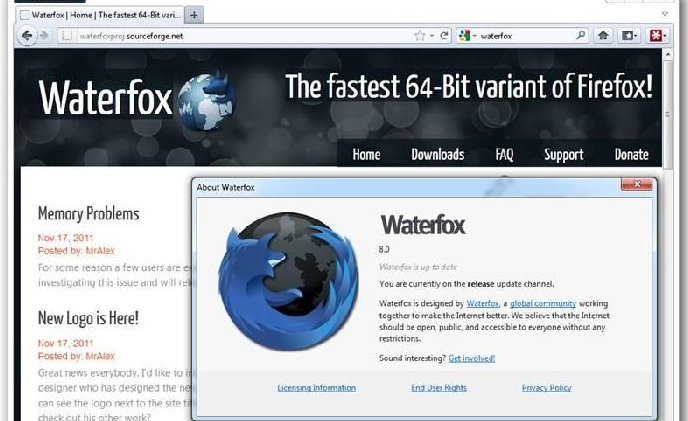Image resolution: width=688 pixels, height=421 pixels.
Task: Follow the Get involved! link
Action: point(472,358)
